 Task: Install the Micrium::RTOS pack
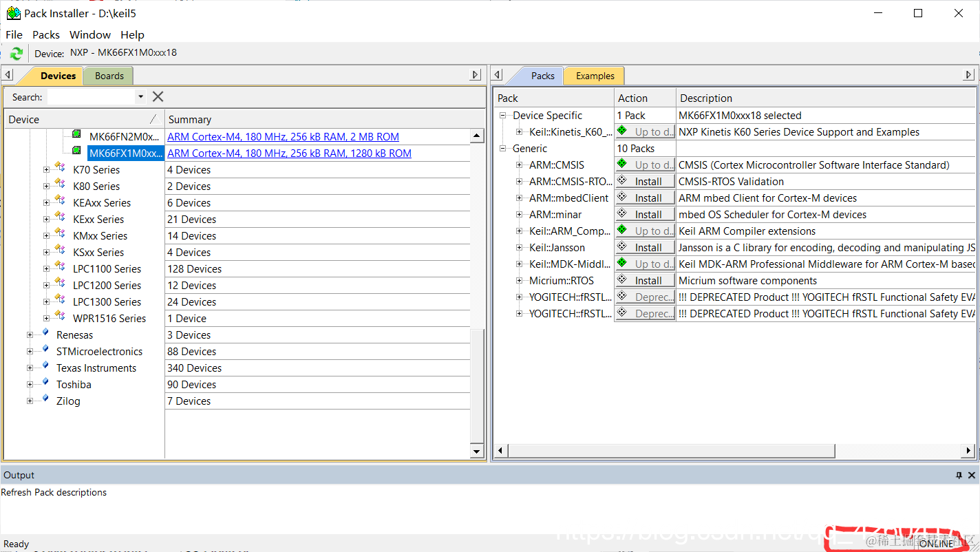(645, 281)
